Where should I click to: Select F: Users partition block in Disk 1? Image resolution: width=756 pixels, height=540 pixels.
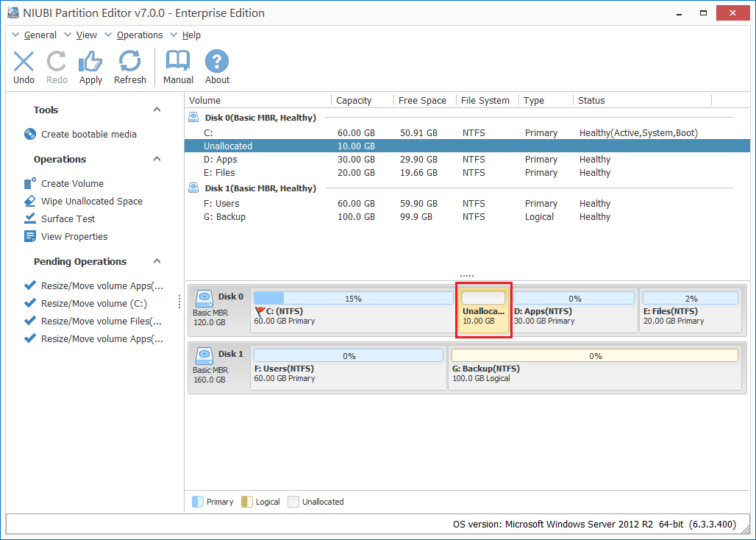[x=349, y=367]
